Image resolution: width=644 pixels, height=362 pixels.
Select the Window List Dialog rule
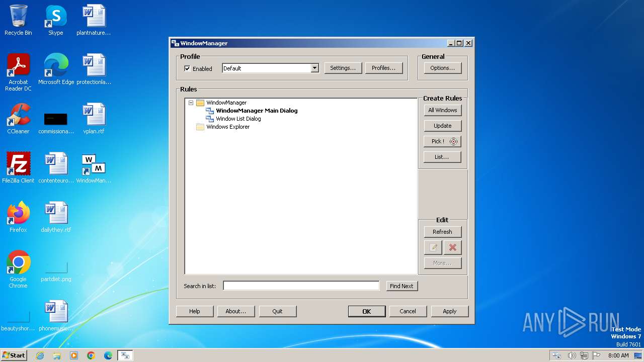(238, 119)
